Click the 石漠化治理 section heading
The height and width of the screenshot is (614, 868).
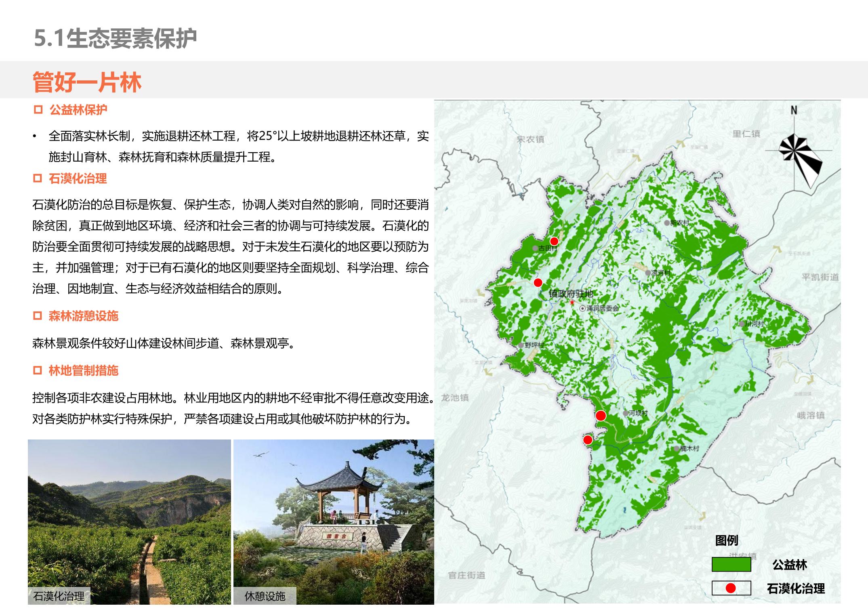click(x=78, y=179)
